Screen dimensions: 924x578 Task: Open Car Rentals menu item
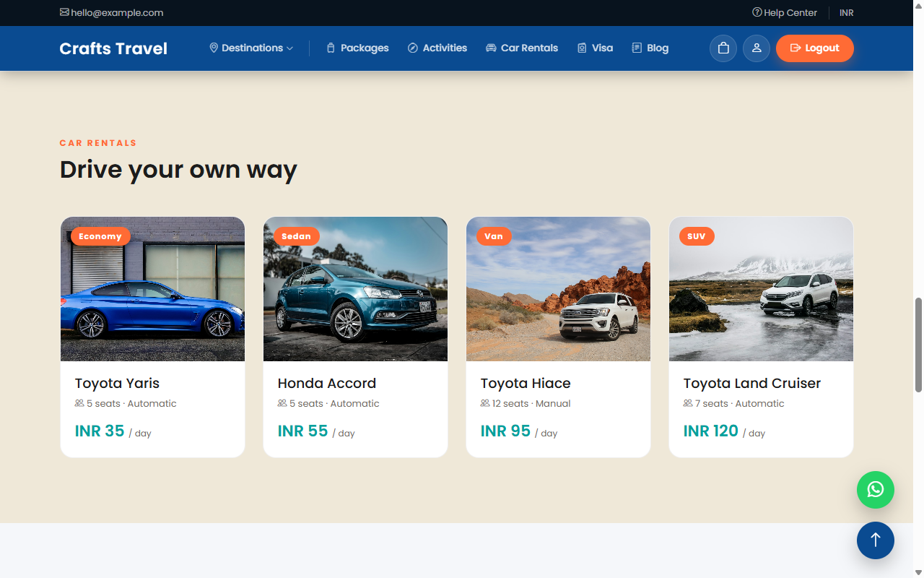[522, 48]
